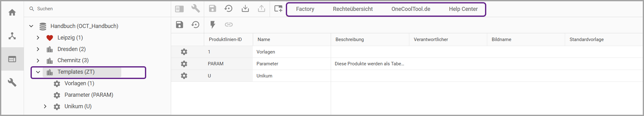Click the gear icon in the Vorlagen table row

click(184, 52)
